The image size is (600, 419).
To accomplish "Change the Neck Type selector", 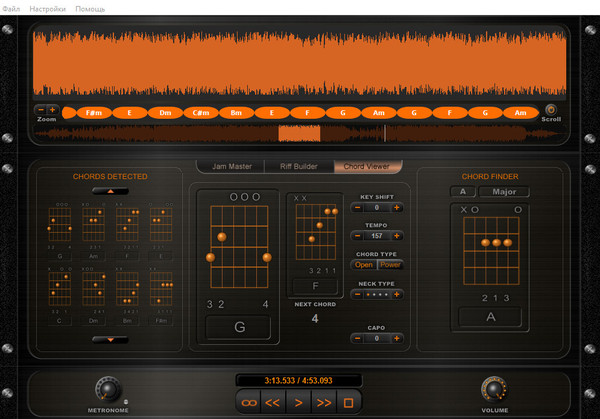I will pyautogui.click(x=377, y=297).
